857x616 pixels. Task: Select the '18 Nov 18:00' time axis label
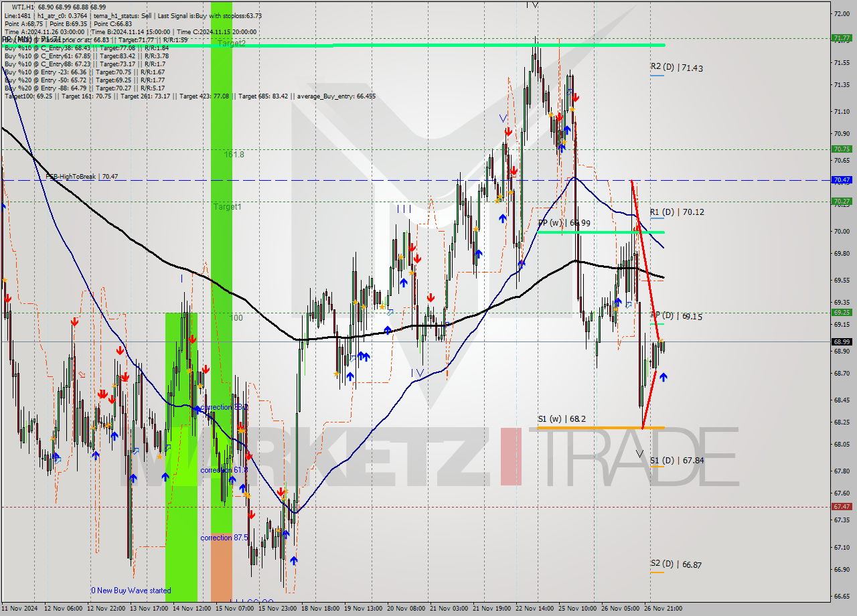click(321, 609)
